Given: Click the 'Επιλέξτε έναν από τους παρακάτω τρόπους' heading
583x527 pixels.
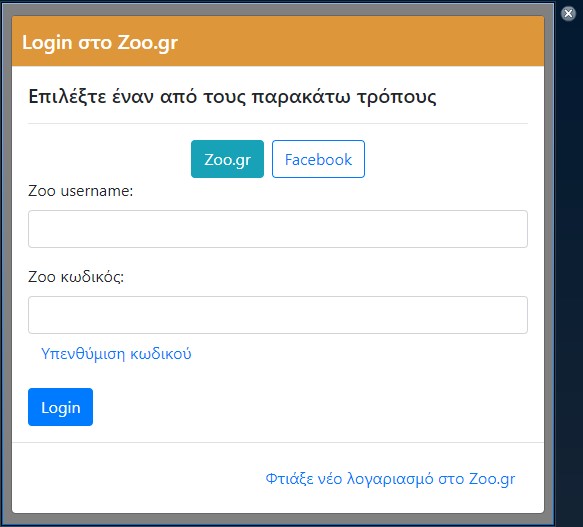Looking at the screenshot, I should (232, 97).
